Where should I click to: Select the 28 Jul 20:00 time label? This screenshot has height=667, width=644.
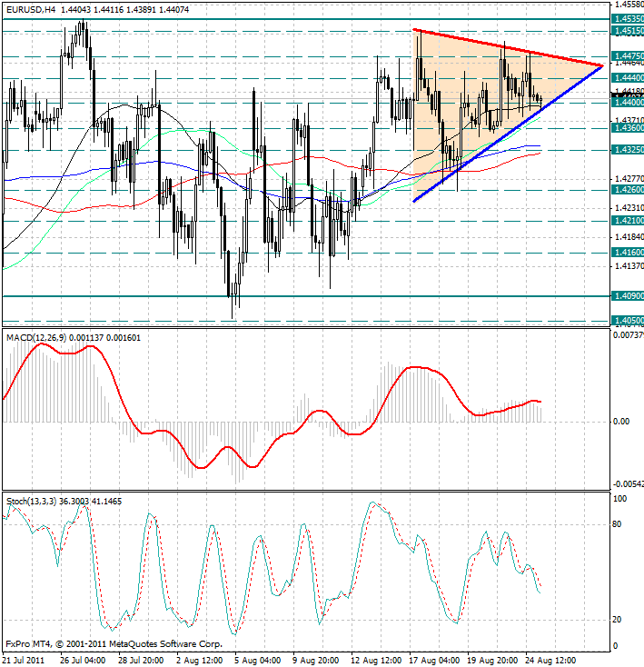coord(141,661)
